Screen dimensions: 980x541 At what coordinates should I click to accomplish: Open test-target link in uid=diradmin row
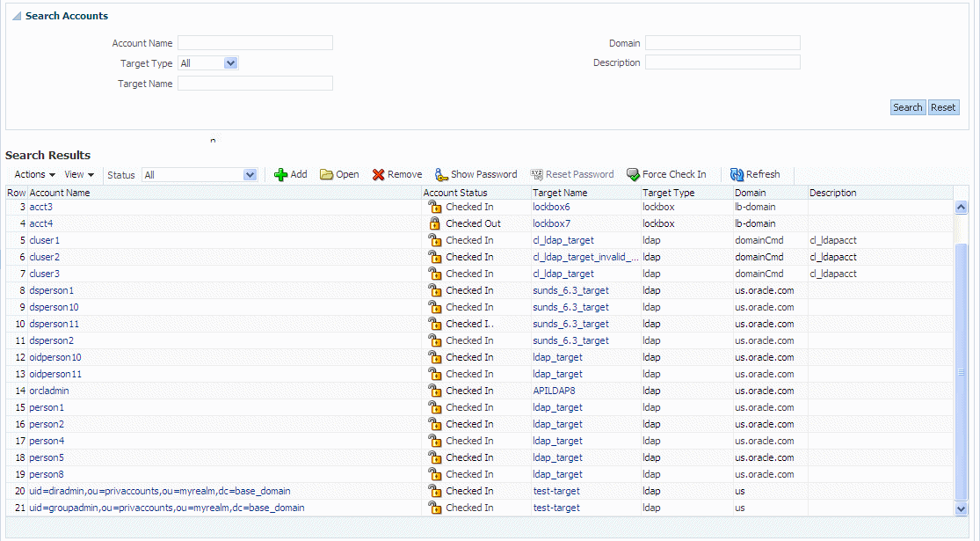click(556, 491)
